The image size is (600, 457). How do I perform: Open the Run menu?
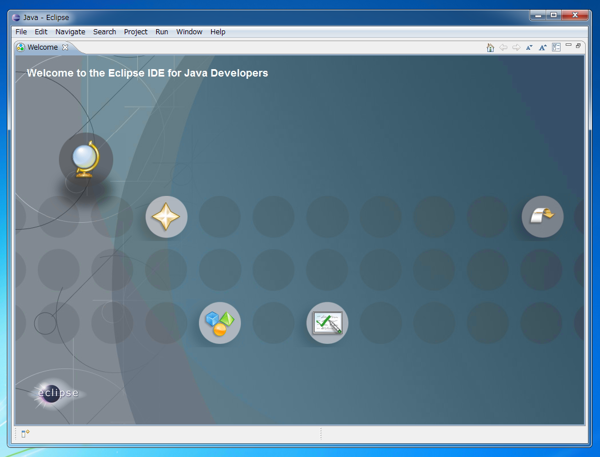[161, 32]
